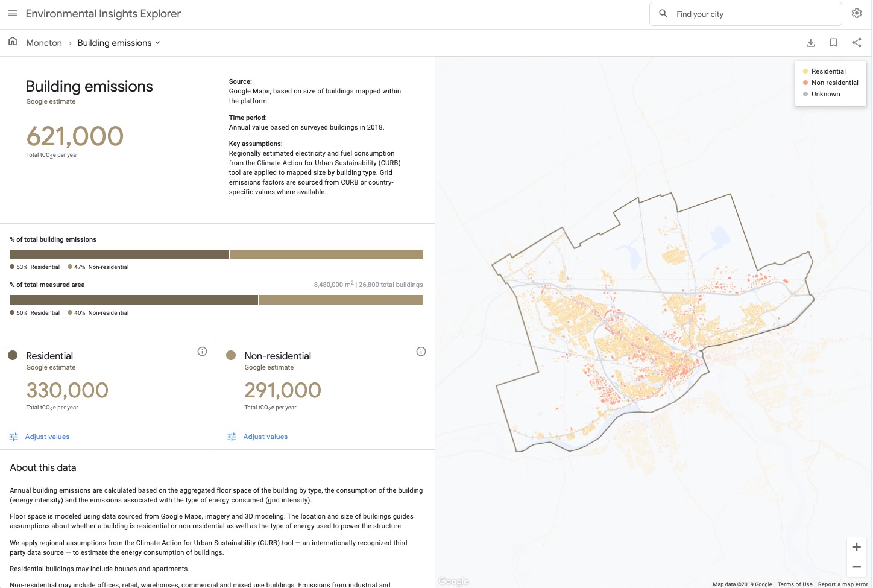Open settings via the gear icon
The image size is (873, 588).
point(857,13)
